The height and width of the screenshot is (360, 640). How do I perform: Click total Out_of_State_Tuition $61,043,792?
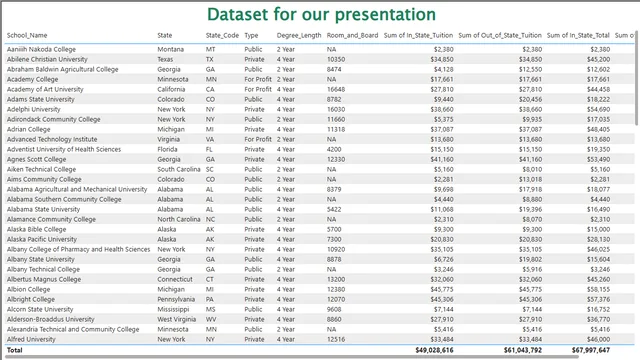pyautogui.click(x=523, y=350)
